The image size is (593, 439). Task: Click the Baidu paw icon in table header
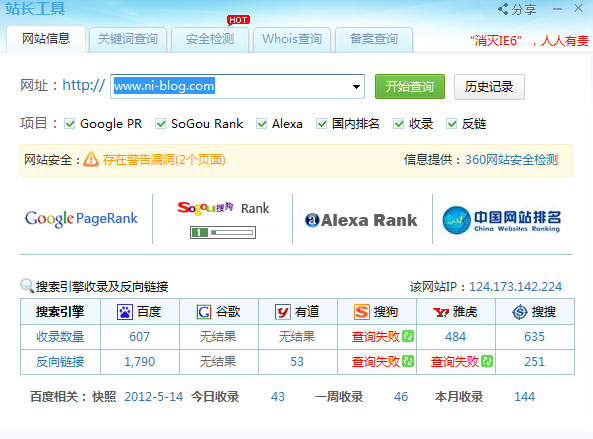click(125, 312)
